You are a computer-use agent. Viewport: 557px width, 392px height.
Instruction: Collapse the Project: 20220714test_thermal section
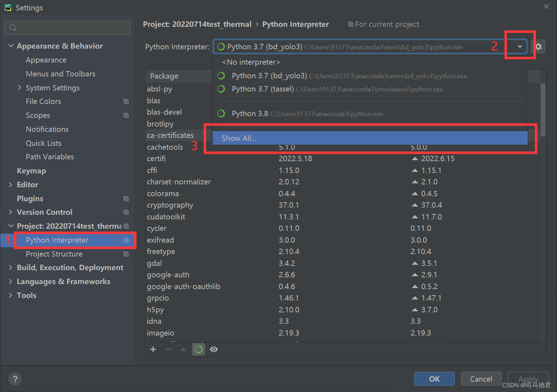tap(11, 226)
